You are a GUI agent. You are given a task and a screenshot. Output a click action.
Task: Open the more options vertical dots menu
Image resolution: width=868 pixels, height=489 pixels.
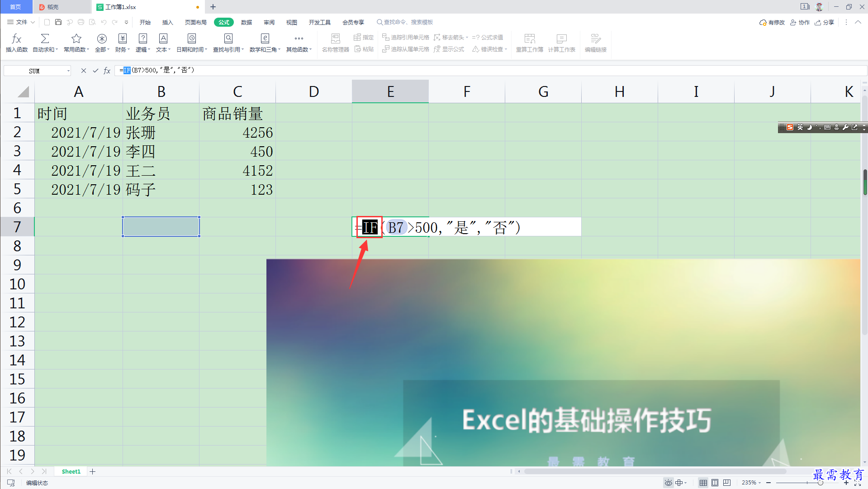[x=846, y=22]
